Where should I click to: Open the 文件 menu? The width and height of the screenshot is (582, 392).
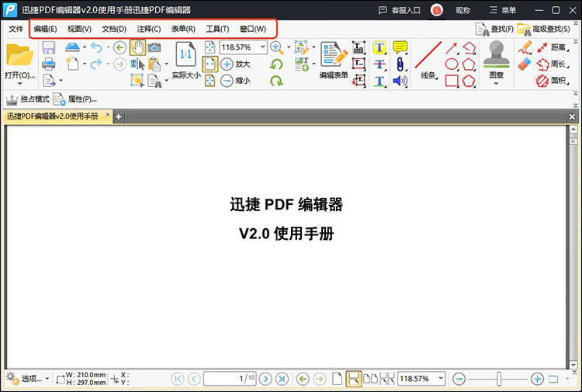16,29
